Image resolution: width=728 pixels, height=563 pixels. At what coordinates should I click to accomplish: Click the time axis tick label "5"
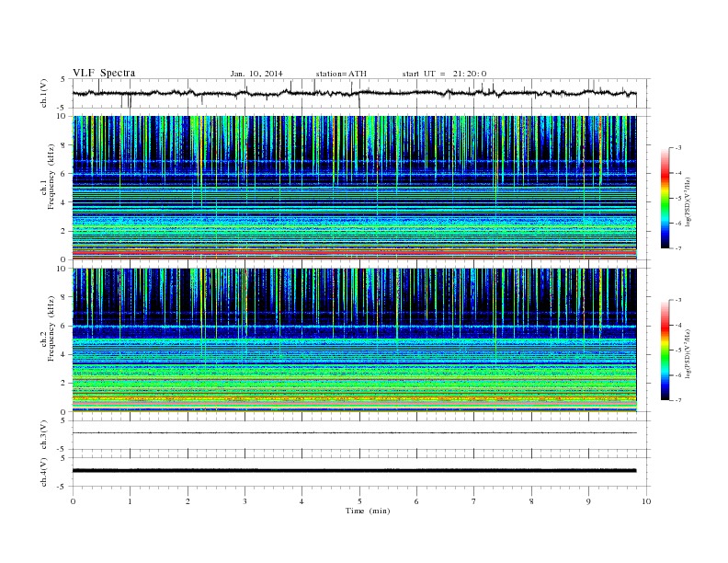359,501
